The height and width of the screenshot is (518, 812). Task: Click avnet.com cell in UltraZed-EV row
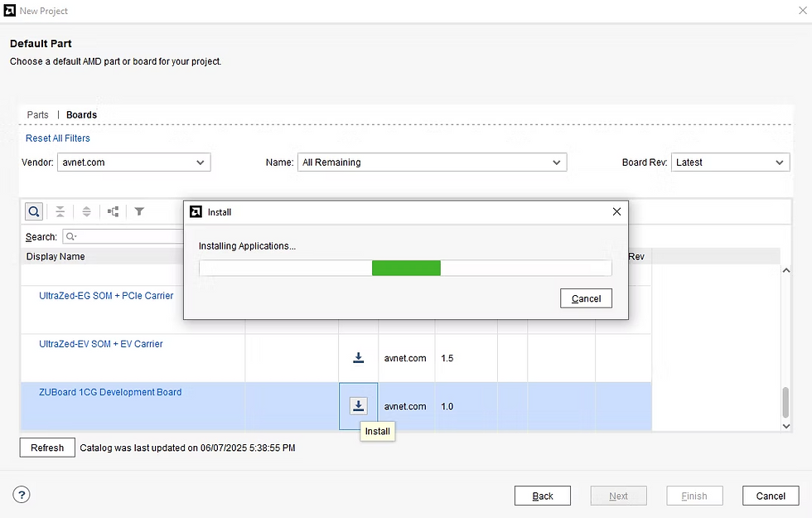[405, 358]
